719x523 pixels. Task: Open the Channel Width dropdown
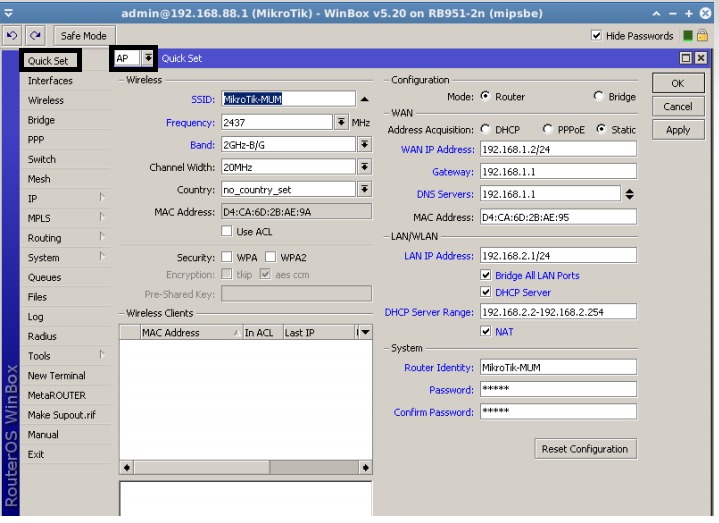[365, 167]
